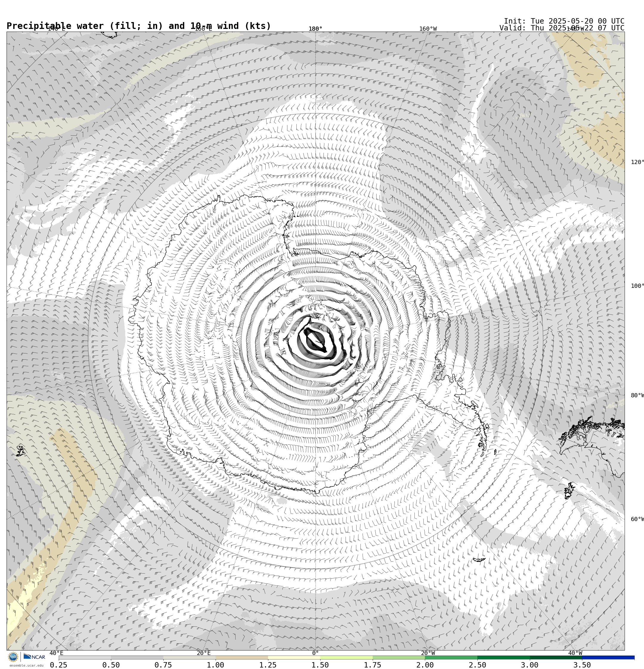Pick the pale beige 0.75–1.00 colorbar segment
Screen dimensions: 644x669
[189, 657]
